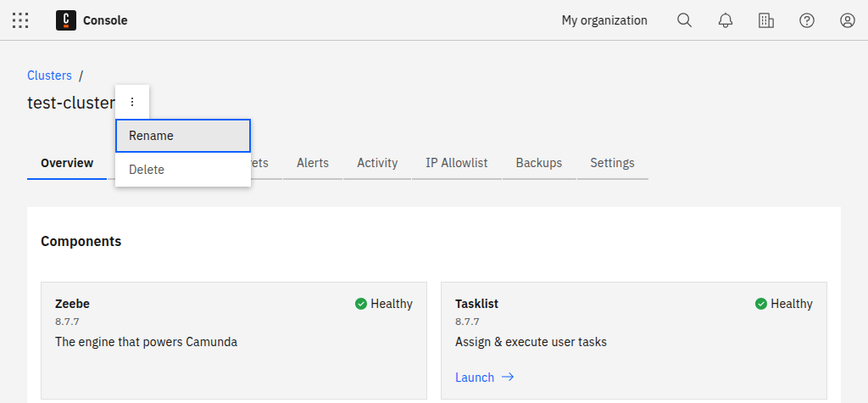Open search with the magnifier icon

pyautogui.click(x=684, y=20)
